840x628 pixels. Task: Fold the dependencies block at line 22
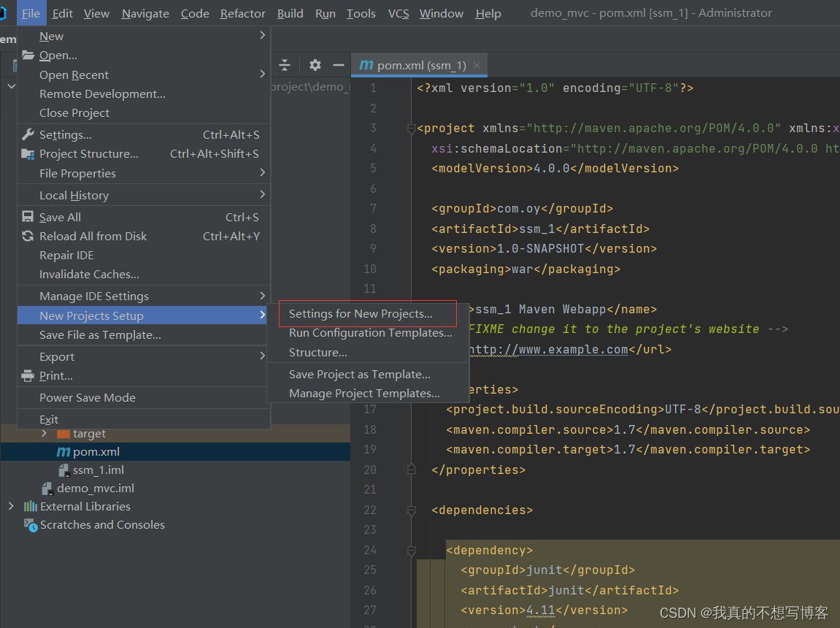pos(412,510)
